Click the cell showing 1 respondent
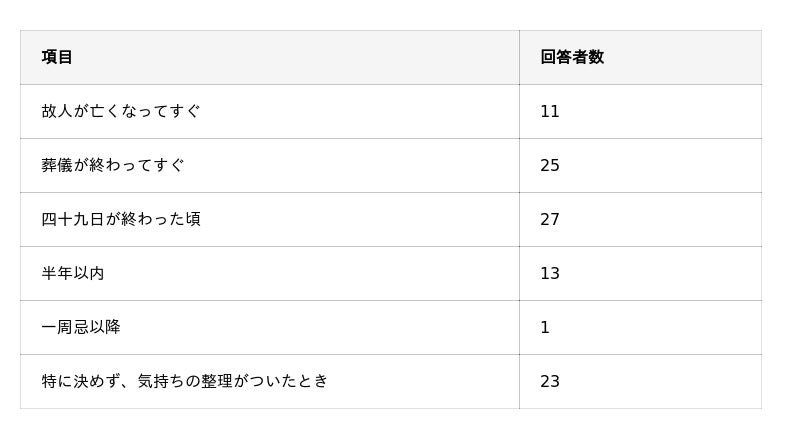800x439 pixels. coord(545,327)
